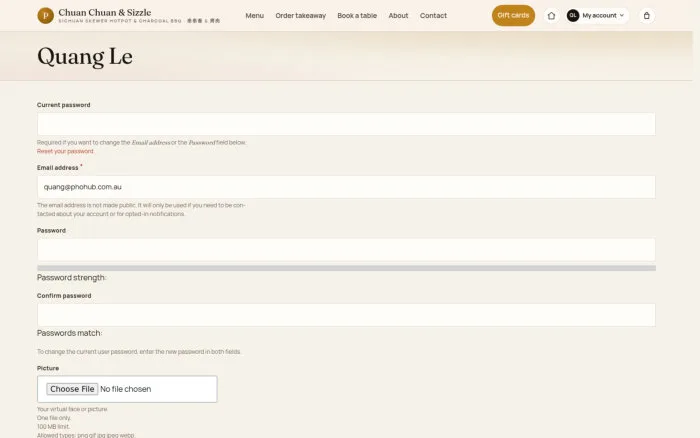Select Book a table in navigation
Image resolution: width=700 pixels, height=438 pixels.
pos(357,16)
